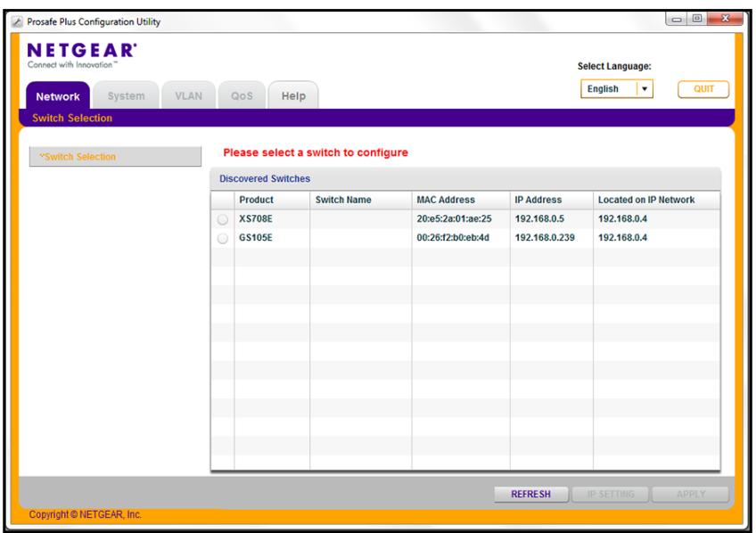Open the VLAN tab

point(188,96)
